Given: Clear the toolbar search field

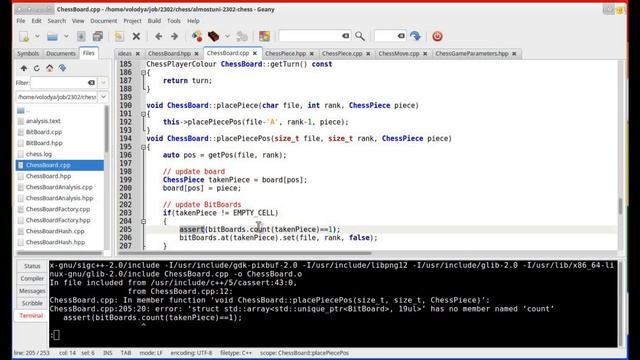Looking at the screenshot, I should 346,36.
